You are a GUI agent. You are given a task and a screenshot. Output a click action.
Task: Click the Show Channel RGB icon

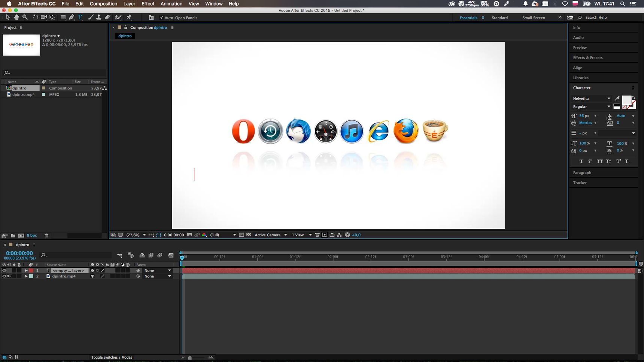point(204,235)
